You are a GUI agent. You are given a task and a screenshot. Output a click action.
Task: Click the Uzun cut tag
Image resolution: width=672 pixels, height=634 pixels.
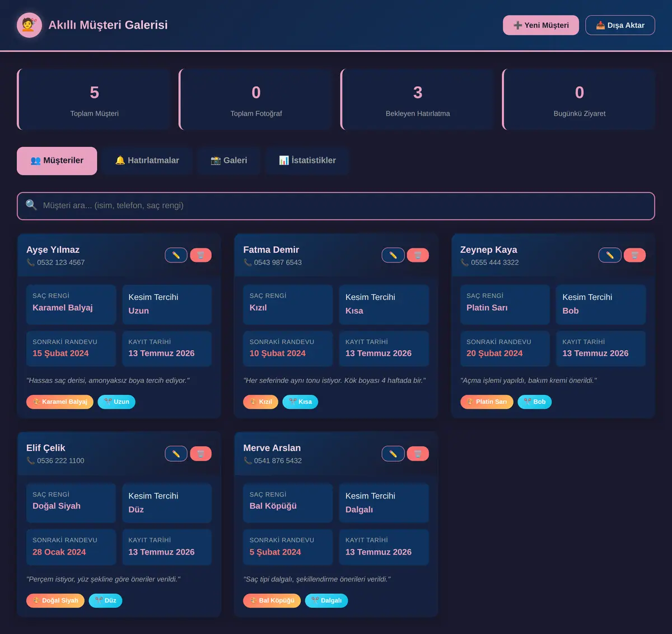(x=116, y=402)
